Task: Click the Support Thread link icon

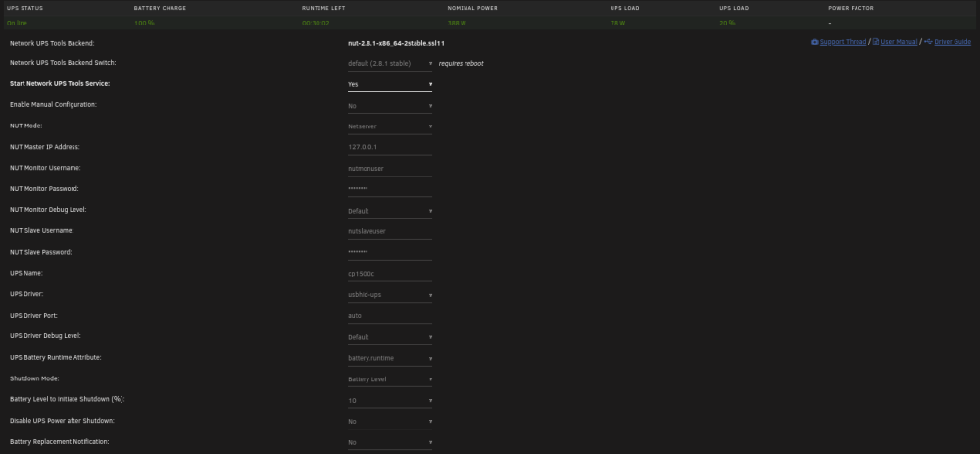Action: (x=815, y=42)
